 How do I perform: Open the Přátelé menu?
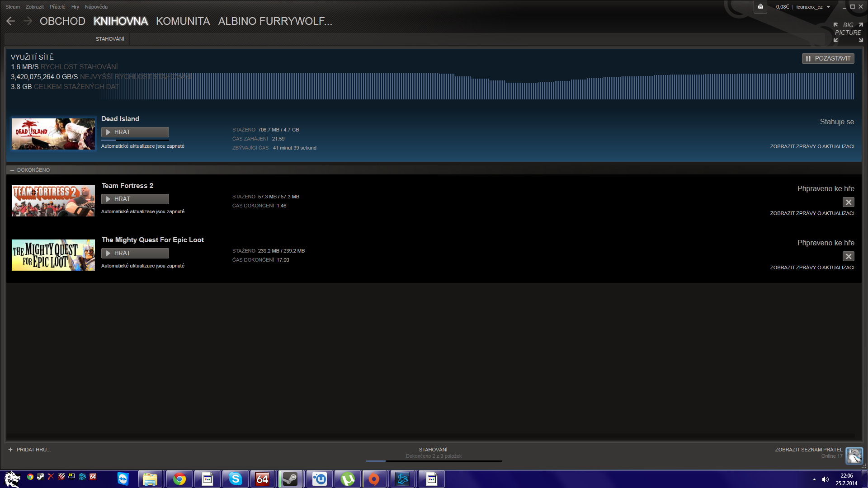click(x=57, y=7)
